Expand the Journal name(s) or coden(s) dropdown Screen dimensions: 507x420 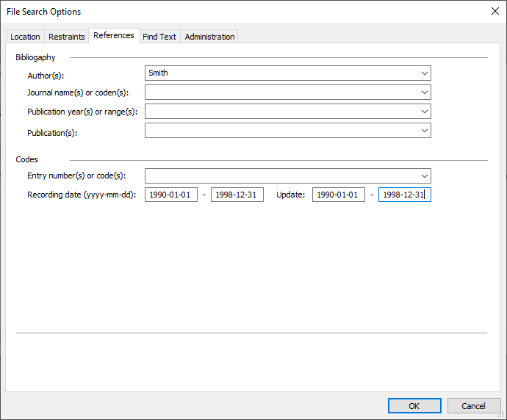425,93
